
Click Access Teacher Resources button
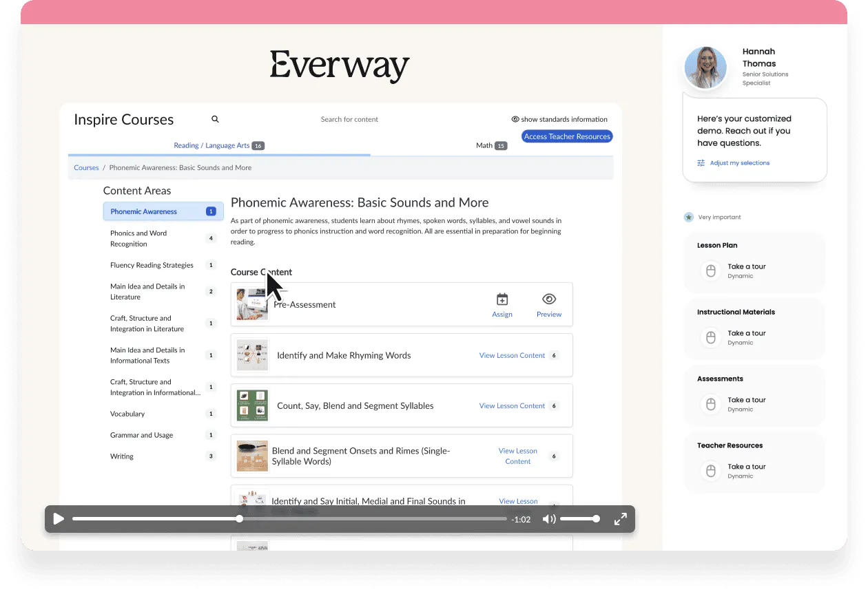pyautogui.click(x=567, y=136)
